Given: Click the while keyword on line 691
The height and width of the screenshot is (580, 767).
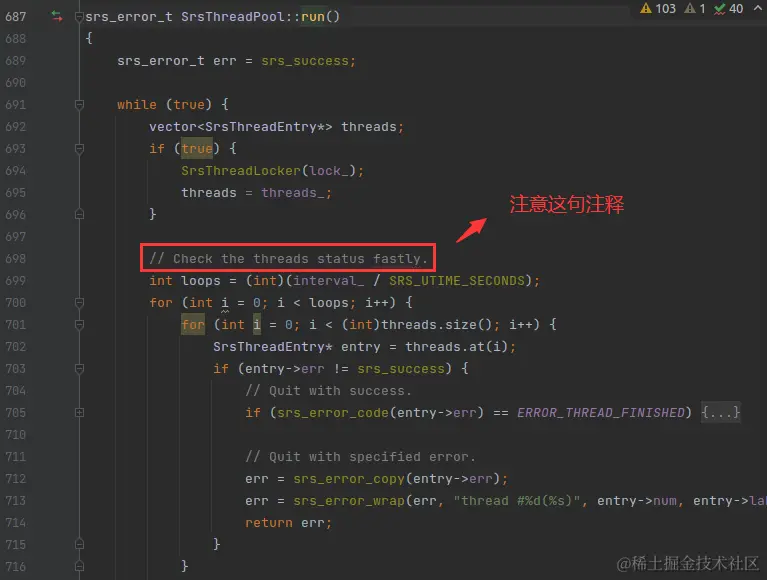Looking at the screenshot, I should coord(136,105).
